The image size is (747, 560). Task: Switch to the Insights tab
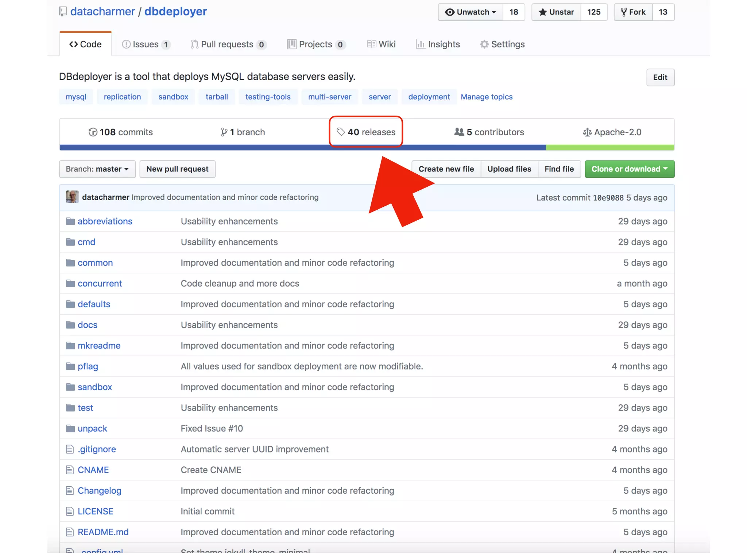pyautogui.click(x=438, y=44)
